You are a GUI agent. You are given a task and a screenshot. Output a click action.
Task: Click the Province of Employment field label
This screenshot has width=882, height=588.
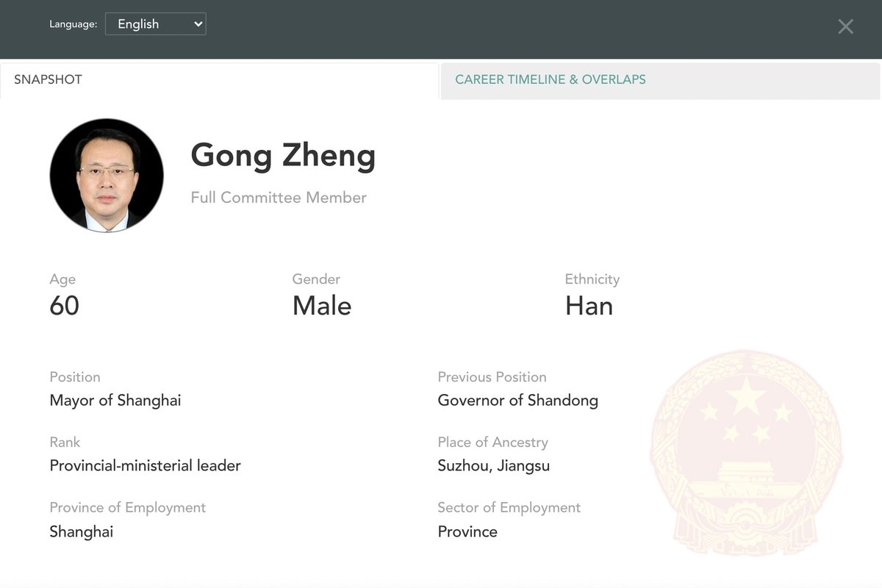tap(128, 508)
